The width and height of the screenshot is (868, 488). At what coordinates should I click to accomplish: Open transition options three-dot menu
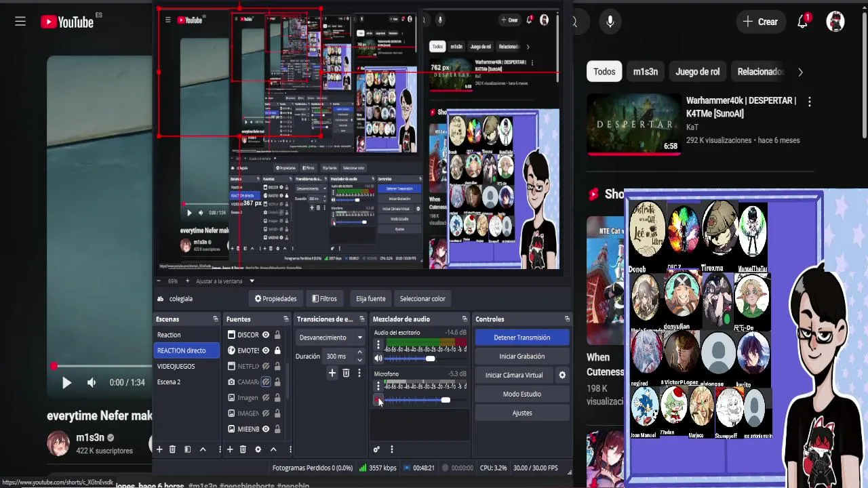coord(359,373)
